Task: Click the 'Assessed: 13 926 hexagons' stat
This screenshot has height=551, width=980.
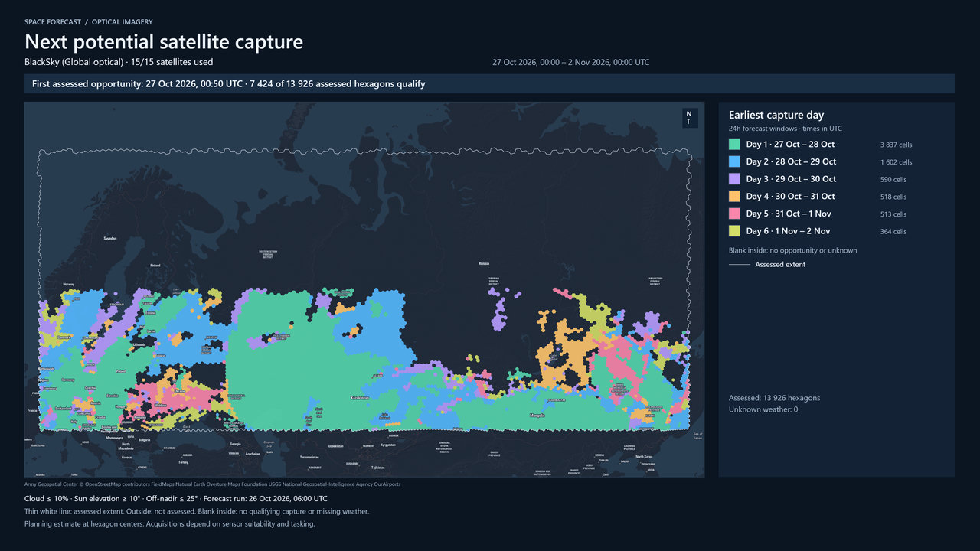Action: pyautogui.click(x=774, y=398)
